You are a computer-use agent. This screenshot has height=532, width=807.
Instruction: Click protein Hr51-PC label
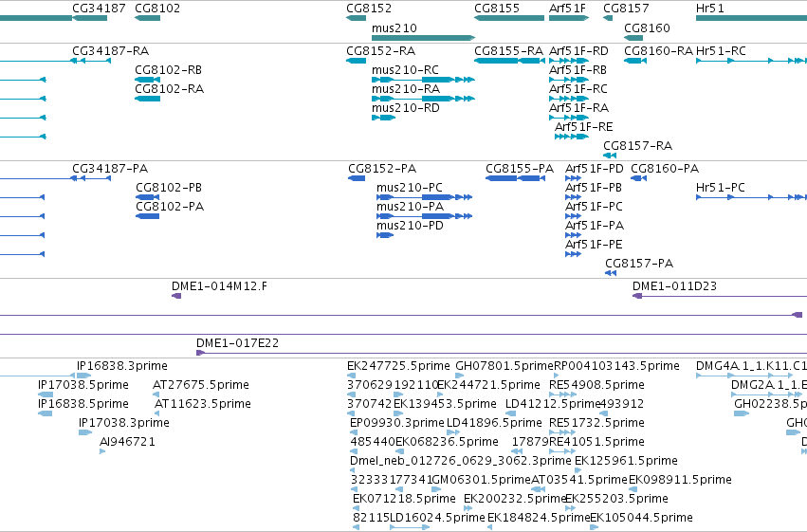[x=721, y=188]
